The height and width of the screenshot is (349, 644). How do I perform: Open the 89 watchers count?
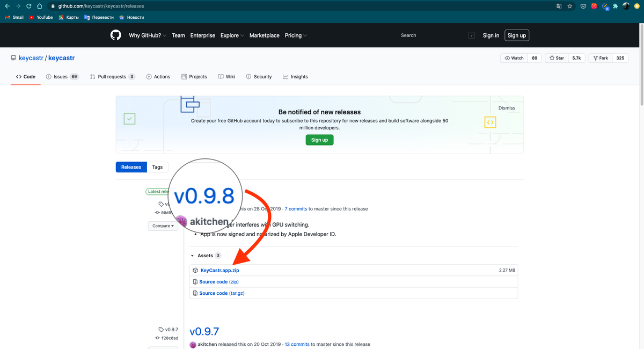[535, 58]
